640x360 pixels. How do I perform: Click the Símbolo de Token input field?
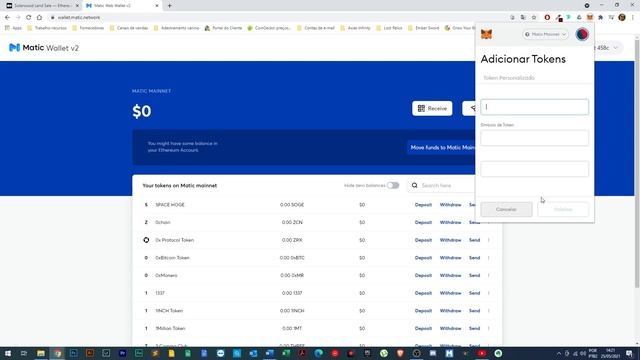[x=534, y=138]
